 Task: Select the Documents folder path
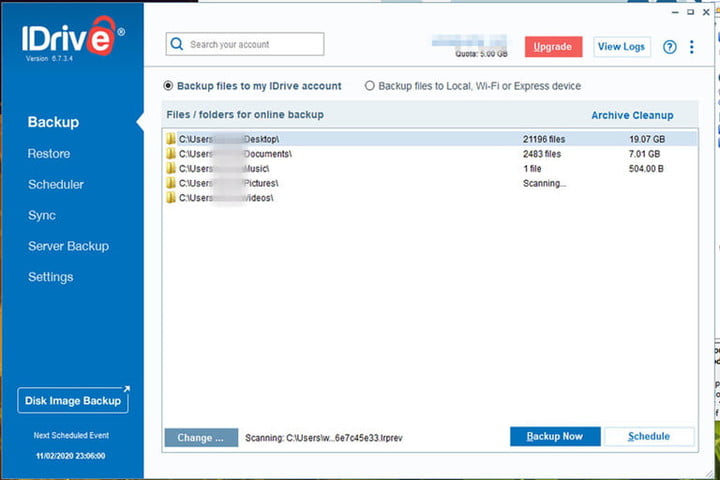(x=235, y=153)
